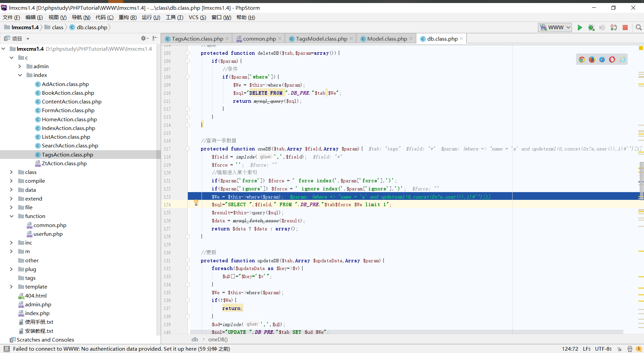
Task: Open the 重构 (R) menu
Action: 127,17
